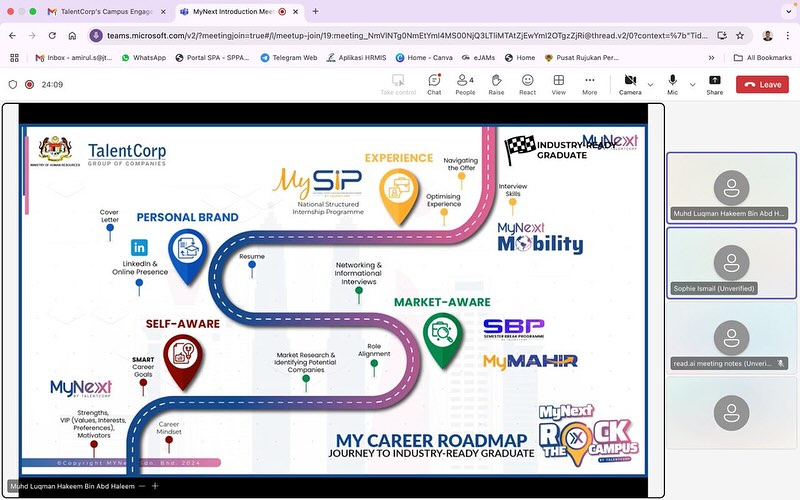The width and height of the screenshot is (800, 500).
Task: Turn on the Camera
Action: [630, 85]
